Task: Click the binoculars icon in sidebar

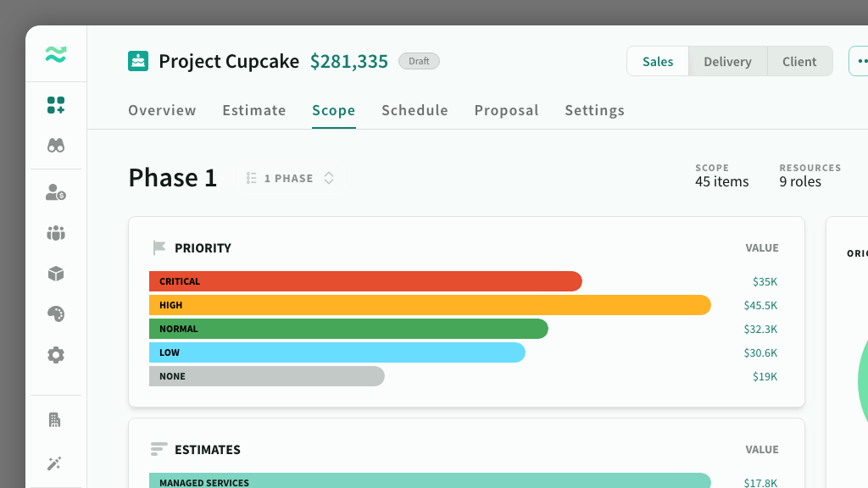Action: point(56,146)
